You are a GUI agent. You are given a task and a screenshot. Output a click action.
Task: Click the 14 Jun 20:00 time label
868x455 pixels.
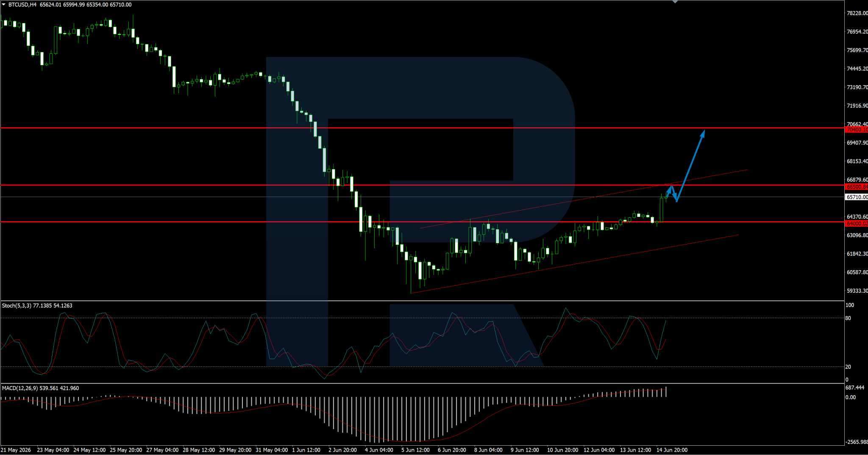[672, 450]
